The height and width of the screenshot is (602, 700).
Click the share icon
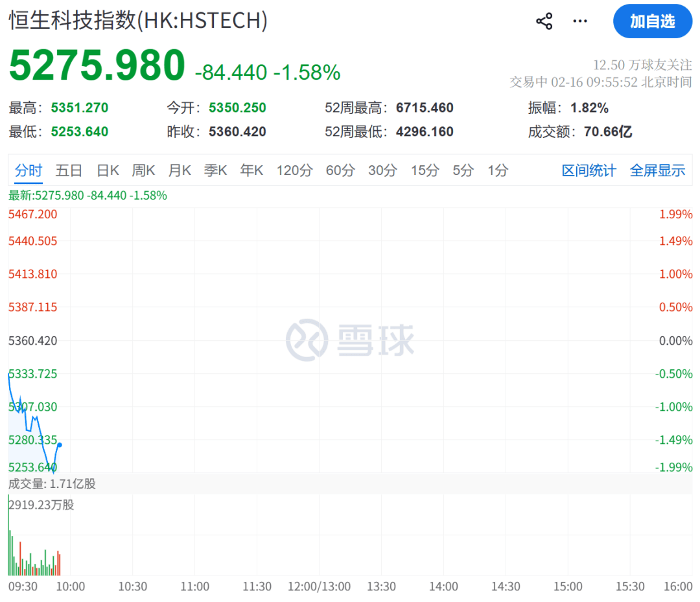pos(544,20)
